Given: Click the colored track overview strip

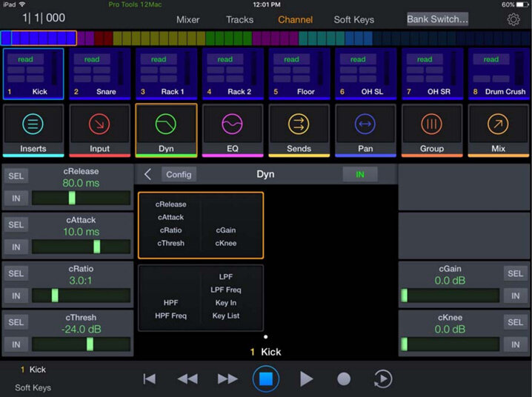Looking at the screenshot, I should [266, 38].
